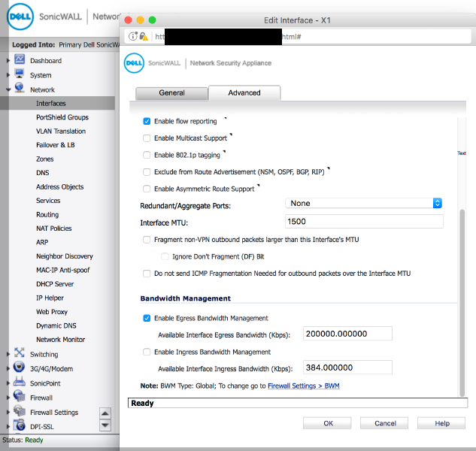This screenshot has width=476, height=451.
Task: Click the Dashboard icon in the sidebar
Action: click(x=19, y=61)
